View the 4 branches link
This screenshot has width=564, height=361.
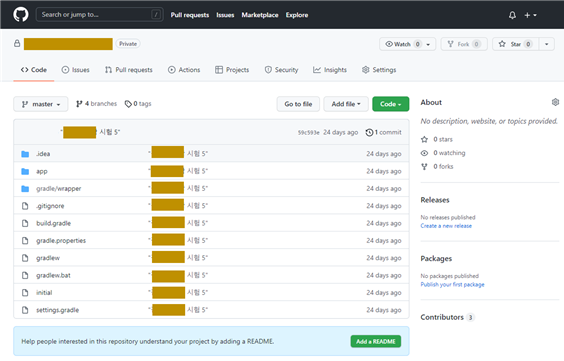(x=96, y=104)
